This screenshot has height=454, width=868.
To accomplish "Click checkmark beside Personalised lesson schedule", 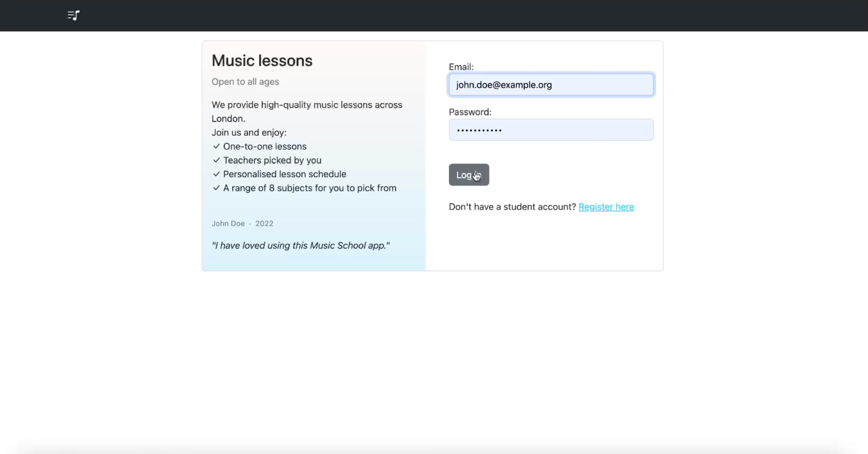I will pyautogui.click(x=216, y=174).
